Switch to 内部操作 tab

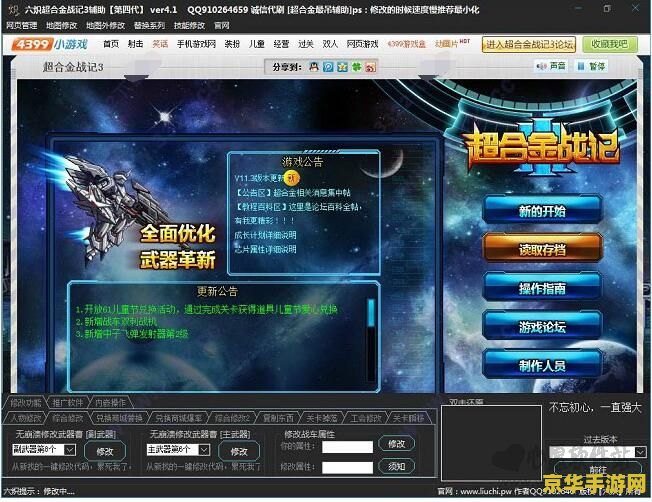[x=111, y=403]
